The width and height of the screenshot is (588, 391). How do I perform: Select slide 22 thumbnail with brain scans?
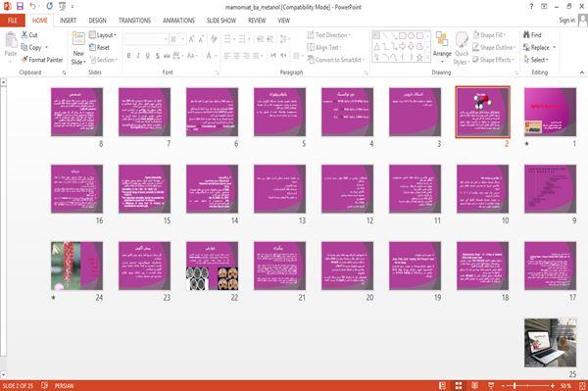tap(213, 266)
